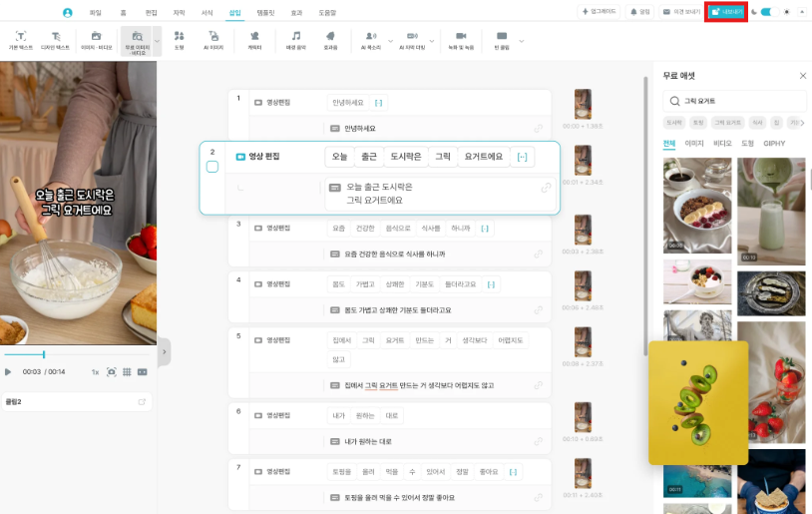Add a 효과음 sound effect
This screenshot has height=514, width=812.
330,40
